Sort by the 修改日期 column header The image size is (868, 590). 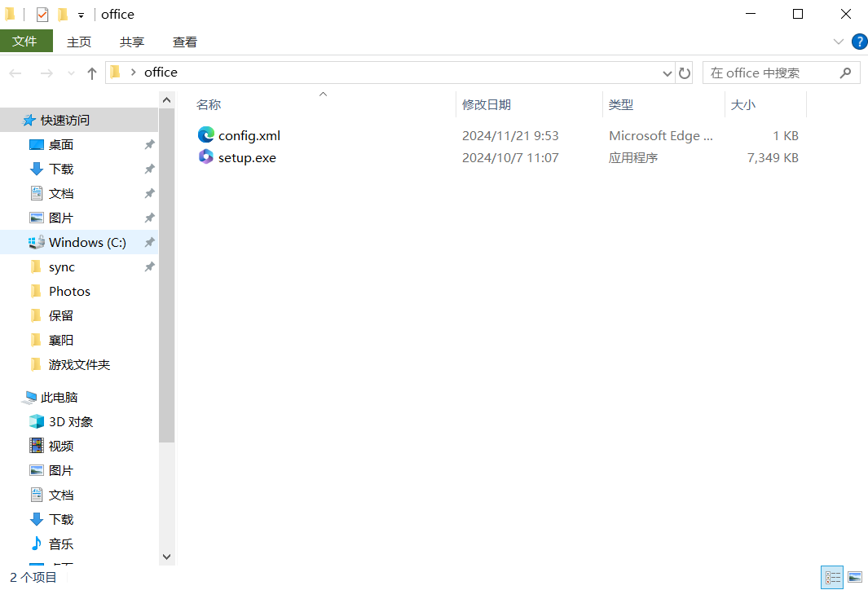(486, 104)
